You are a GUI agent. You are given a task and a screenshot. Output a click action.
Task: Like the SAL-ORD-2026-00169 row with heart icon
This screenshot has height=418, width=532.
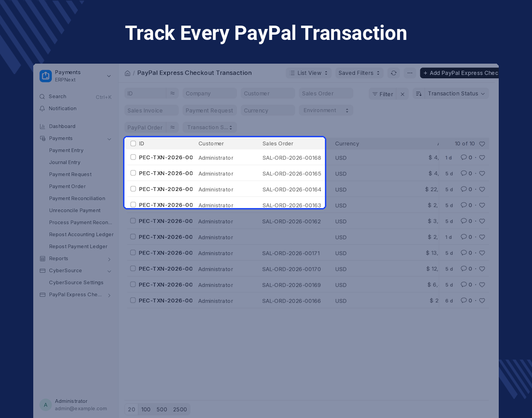point(482,285)
